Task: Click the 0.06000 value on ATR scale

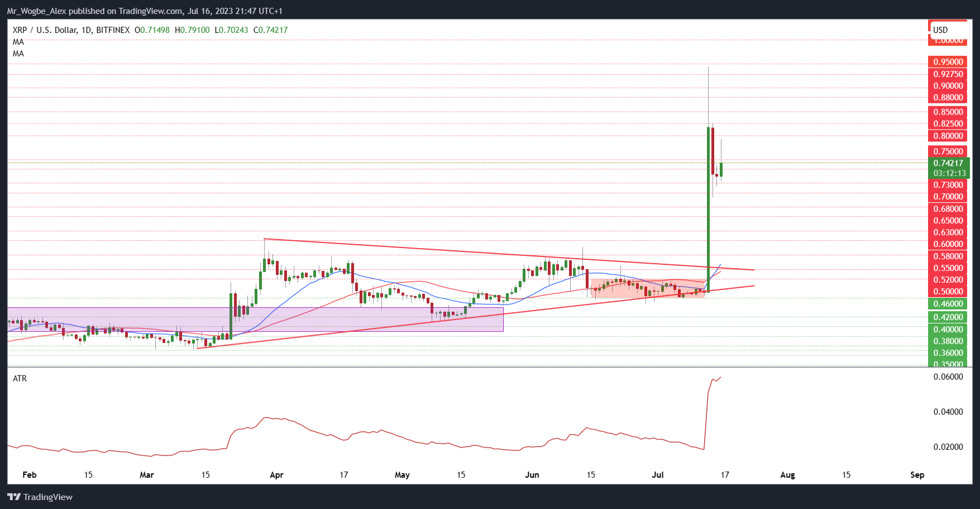Action: (948, 377)
